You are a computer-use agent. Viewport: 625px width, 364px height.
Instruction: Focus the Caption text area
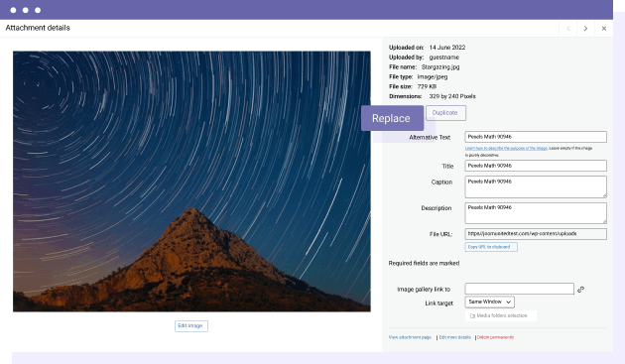(536, 187)
